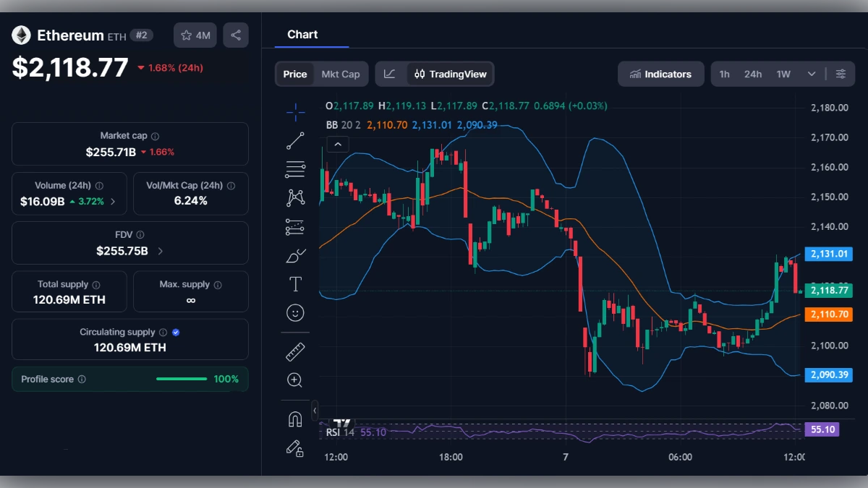This screenshot has height=488, width=868.
Task: Select the zoom-in magnifier tool
Action: coord(295,380)
